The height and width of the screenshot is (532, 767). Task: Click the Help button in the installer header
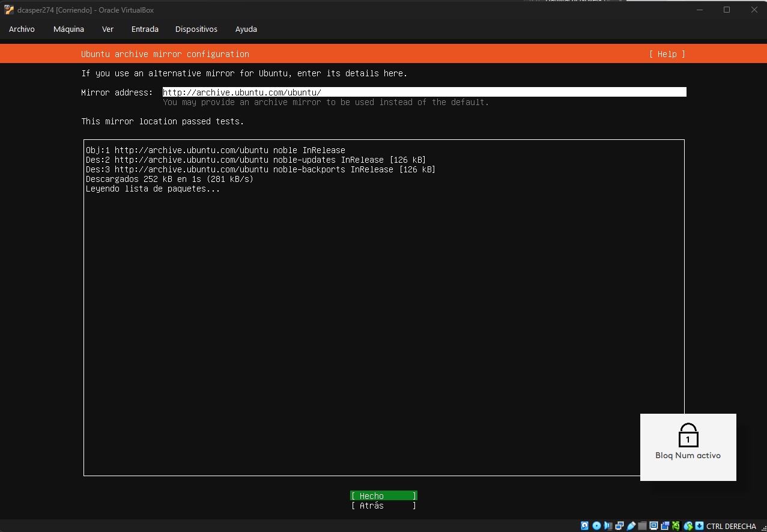pos(667,54)
